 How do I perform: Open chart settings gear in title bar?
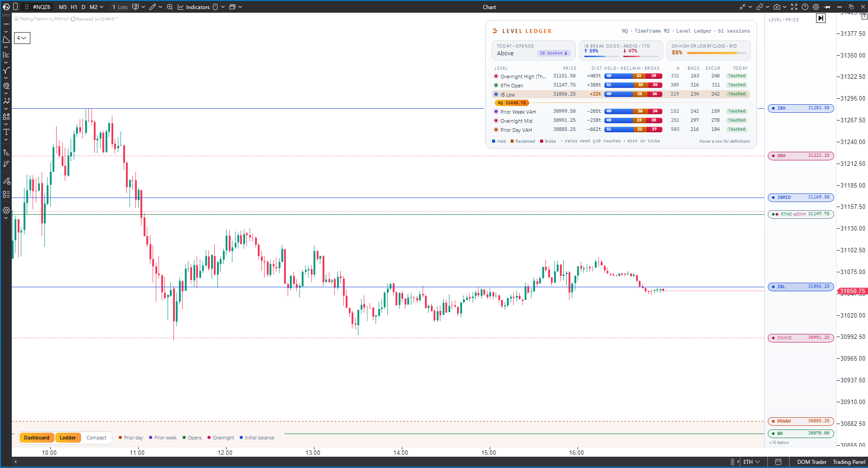[816, 7]
